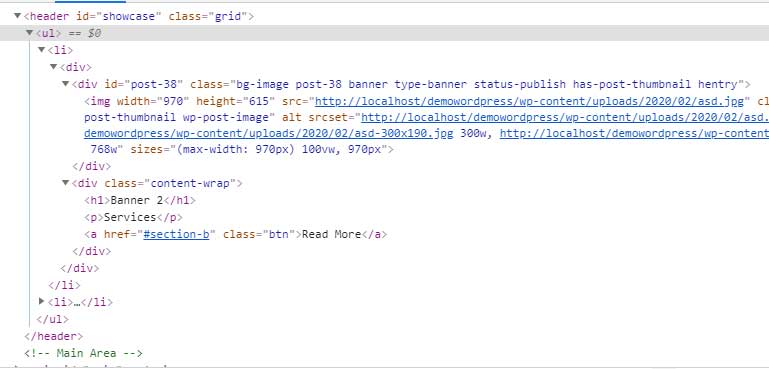Click the class="grid" attribute

pyautogui.click(x=208, y=16)
